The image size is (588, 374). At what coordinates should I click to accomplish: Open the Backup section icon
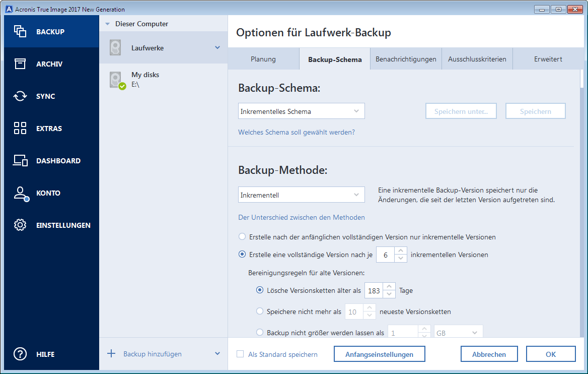coord(20,32)
